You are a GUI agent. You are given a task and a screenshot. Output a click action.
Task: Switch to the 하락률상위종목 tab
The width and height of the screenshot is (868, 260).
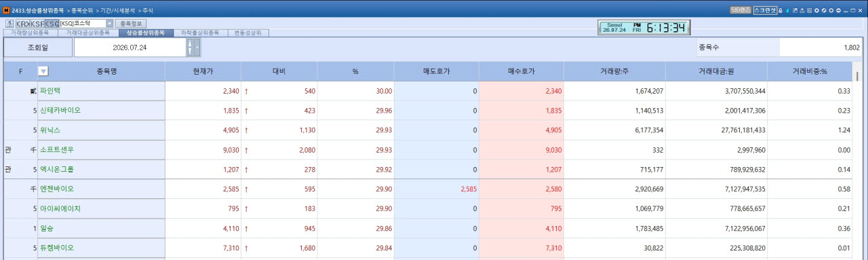200,33
